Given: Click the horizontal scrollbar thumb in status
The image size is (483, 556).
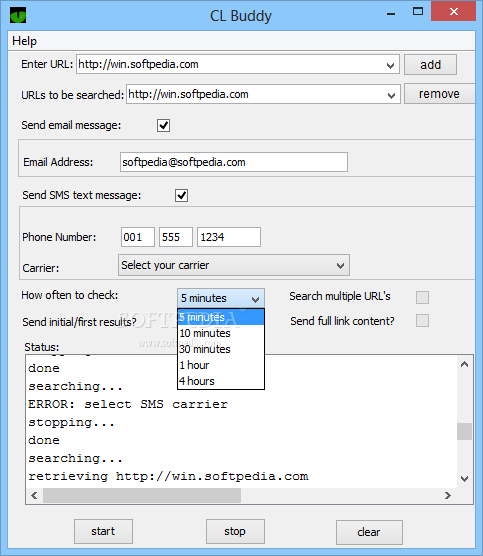Looking at the screenshot, I should 142,495.
